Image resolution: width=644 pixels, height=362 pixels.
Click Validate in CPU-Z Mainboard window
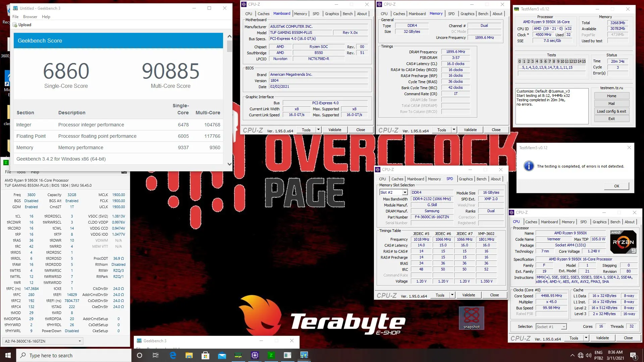click(335, 130)
